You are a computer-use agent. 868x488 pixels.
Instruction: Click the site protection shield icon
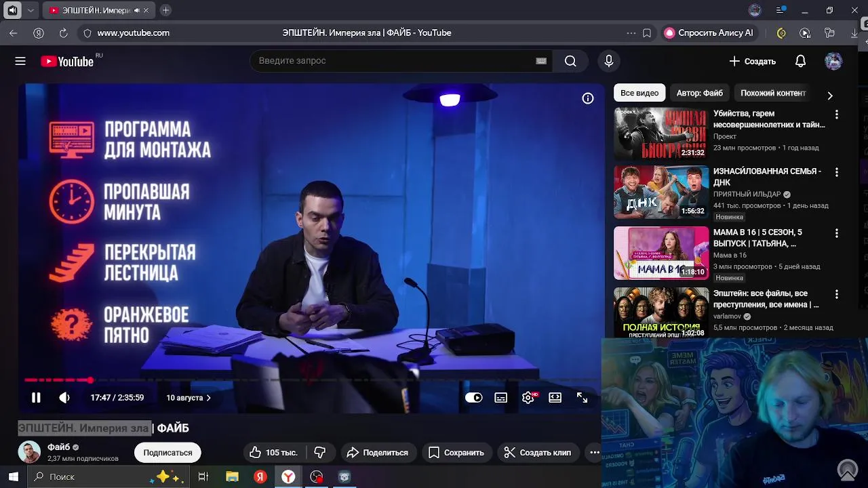pyautogui.click(x=87, y=33)
